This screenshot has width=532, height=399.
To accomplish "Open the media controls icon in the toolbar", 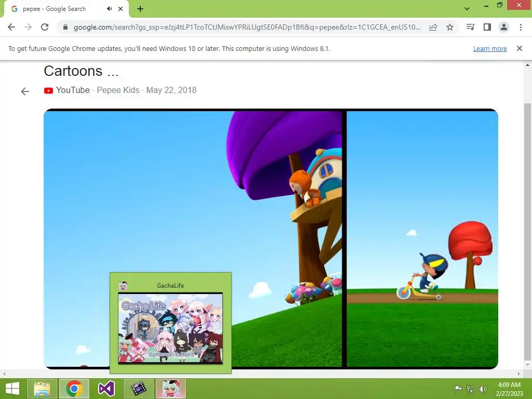I will (470, 27).
